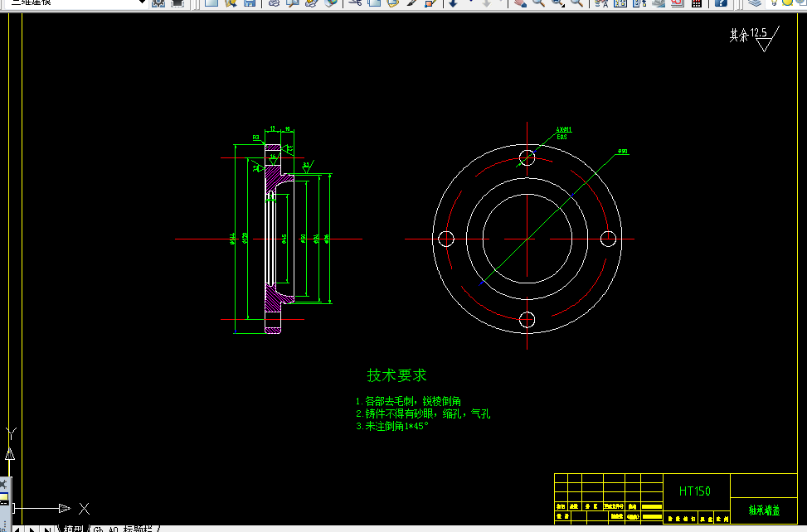Viewport: 807px width, 532px height.
Task: Click the 3D DWF globe icon
Action: pyautogui.click(x=331, y=2)
